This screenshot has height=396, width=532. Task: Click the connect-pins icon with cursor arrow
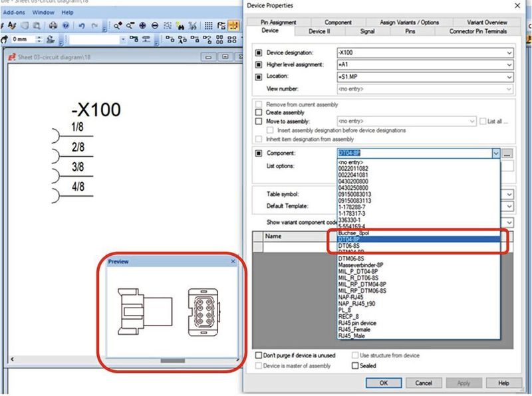point(182,39)
